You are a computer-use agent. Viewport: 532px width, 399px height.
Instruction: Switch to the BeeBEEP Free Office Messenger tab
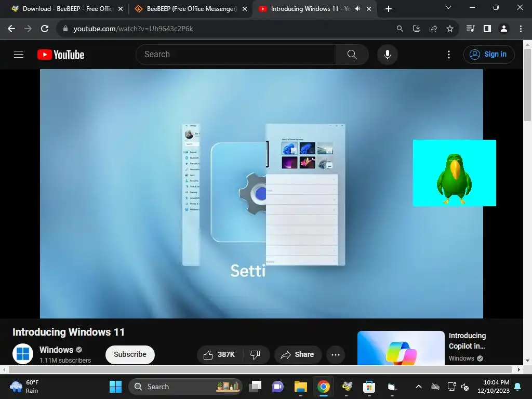coord(192,9)
